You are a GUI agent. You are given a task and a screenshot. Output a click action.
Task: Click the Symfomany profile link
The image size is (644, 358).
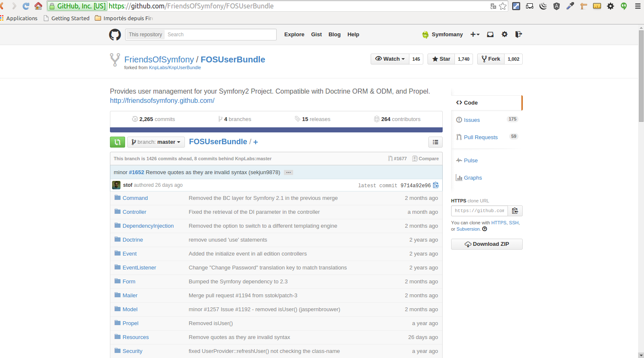pyautogui.click(x=442, y=35)
